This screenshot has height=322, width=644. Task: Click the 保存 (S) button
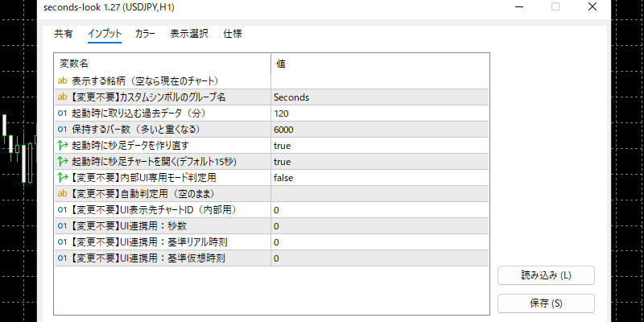[546, 303]
